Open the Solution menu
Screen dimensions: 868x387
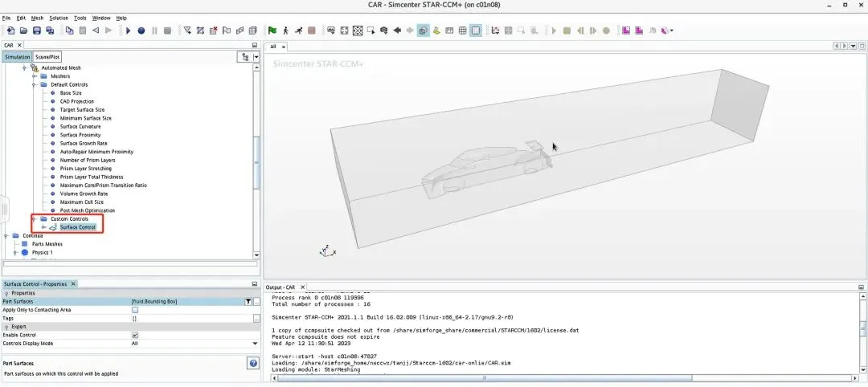59,18
